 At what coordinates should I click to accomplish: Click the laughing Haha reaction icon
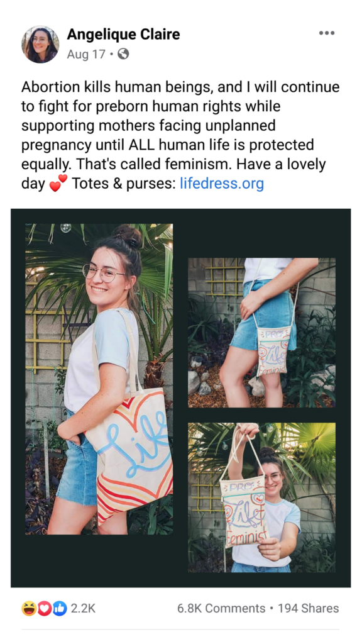(x=29, y=608)
